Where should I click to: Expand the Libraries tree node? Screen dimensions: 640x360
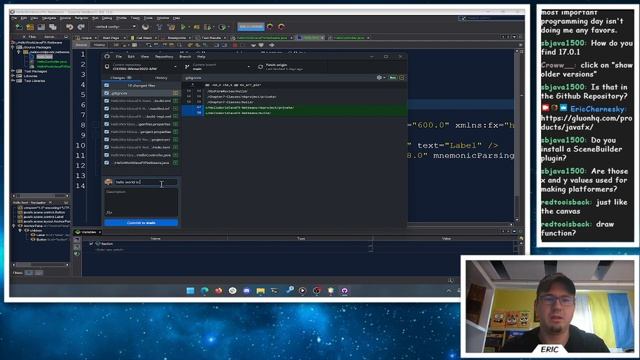tap(13, 76)
